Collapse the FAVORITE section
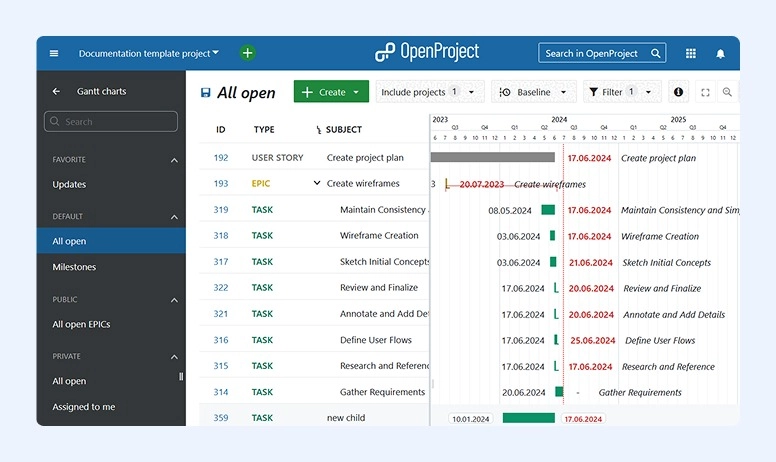 coord(174,160)
